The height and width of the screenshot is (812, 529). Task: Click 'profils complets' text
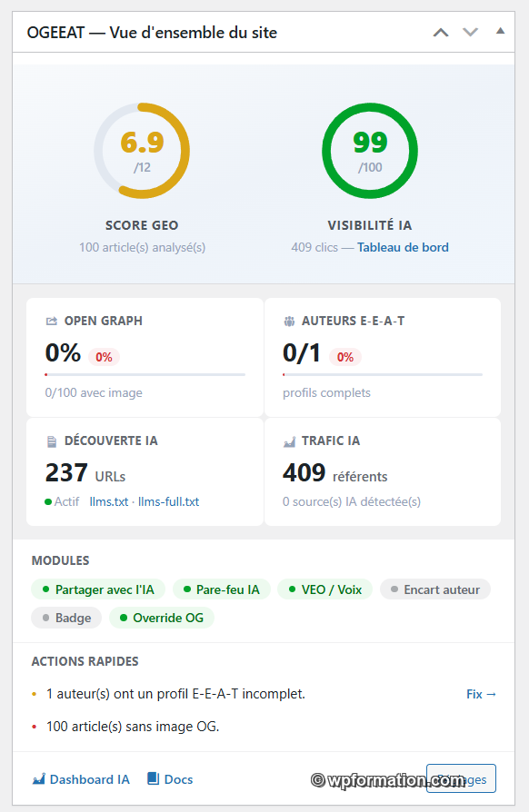pyautogui.click(x=326, y=393)
